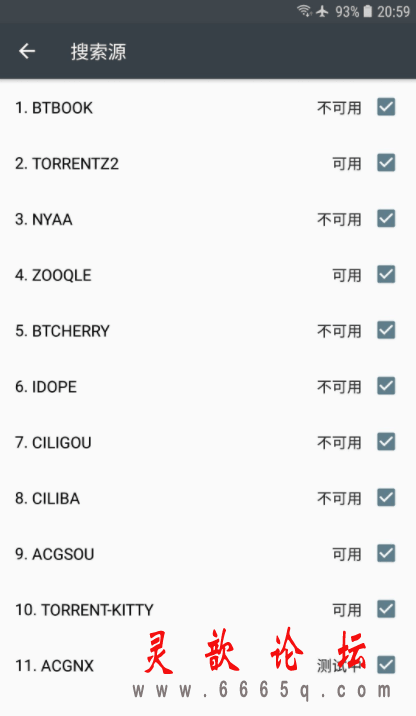The image size is (416, 716).
Task: Tap the battery icon in status bar
Action: tap(368, 11)
